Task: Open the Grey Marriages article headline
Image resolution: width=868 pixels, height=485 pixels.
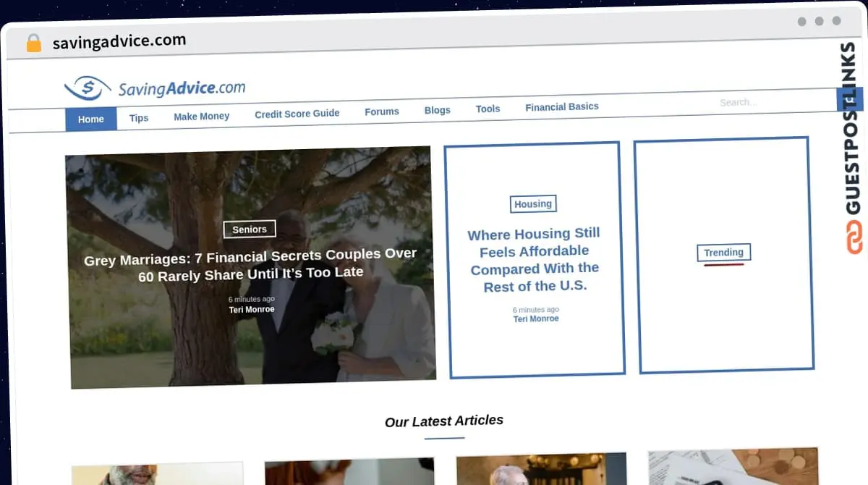Action: pos(250,264)
